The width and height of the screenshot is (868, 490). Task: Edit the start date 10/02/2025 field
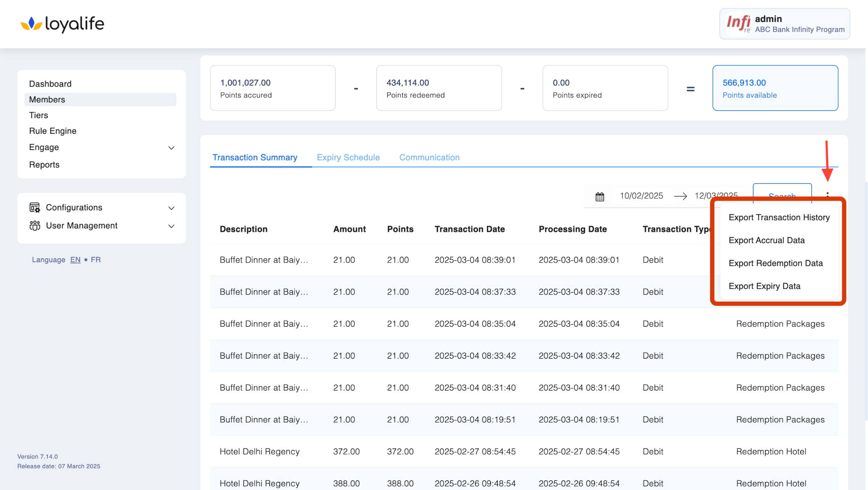click(x=641, y=196)
